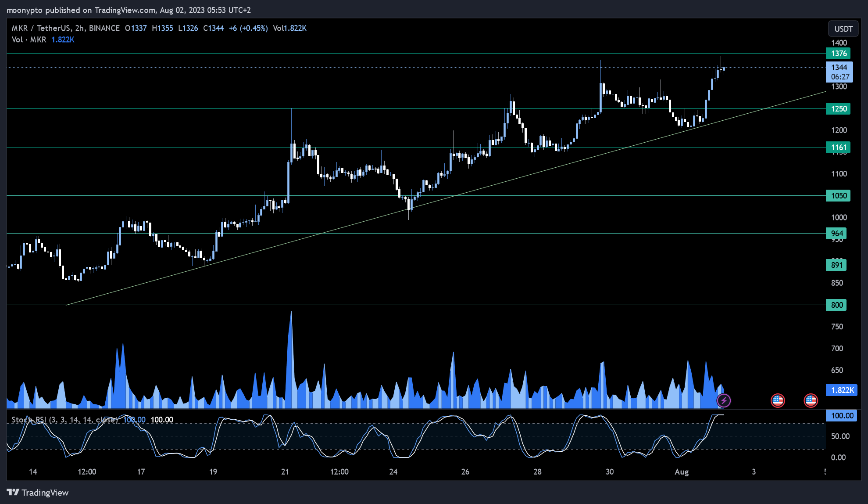868x504 pixels.
Task: Click the TradingView logo at bottom left
Action: click(38, 493)
